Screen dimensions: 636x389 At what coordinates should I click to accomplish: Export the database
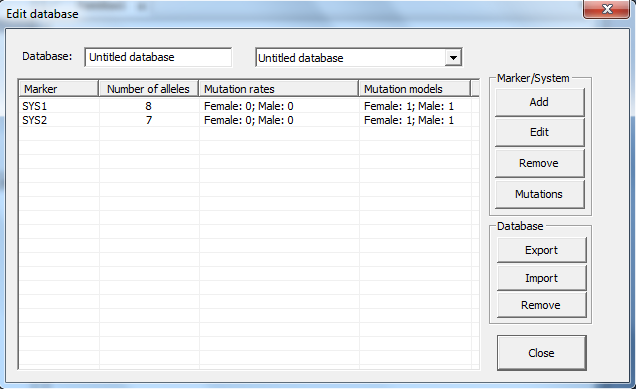[x=541, y=250]
